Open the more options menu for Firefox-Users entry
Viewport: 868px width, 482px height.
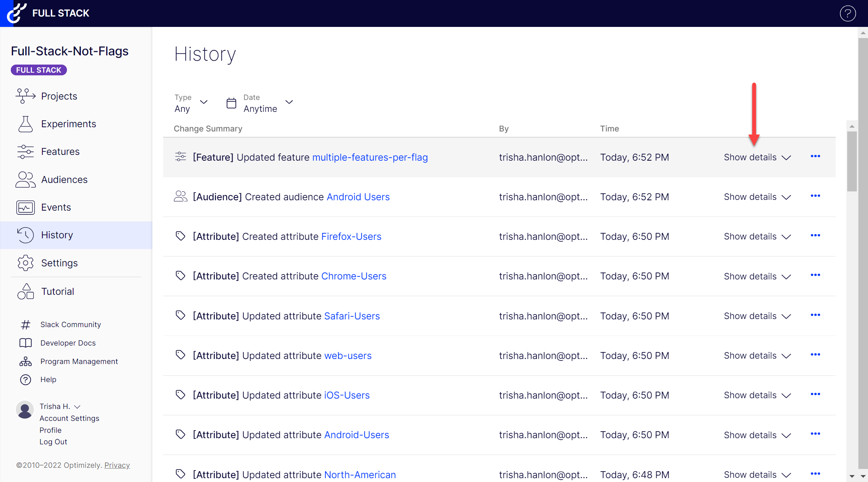click(x=816, y=236)
